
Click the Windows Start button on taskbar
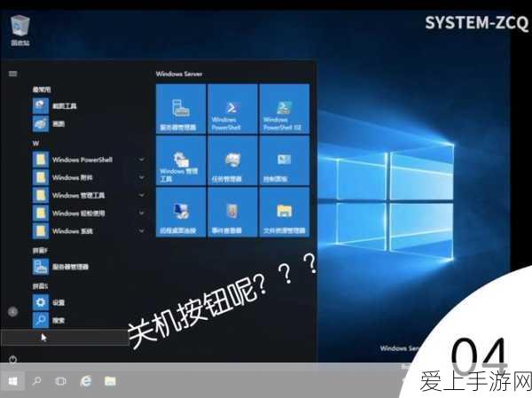coord(12,381)
